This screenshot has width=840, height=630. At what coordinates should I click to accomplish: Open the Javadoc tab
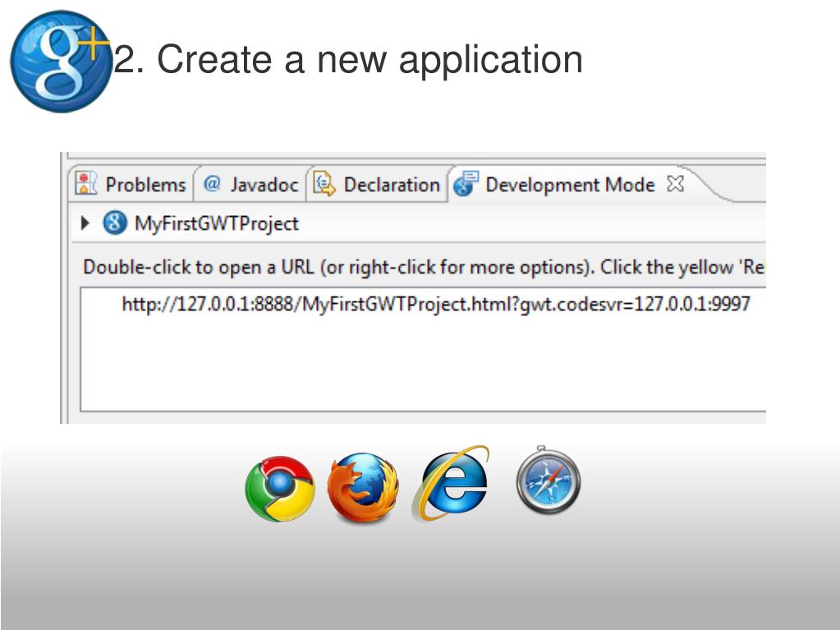pos(250,184)
